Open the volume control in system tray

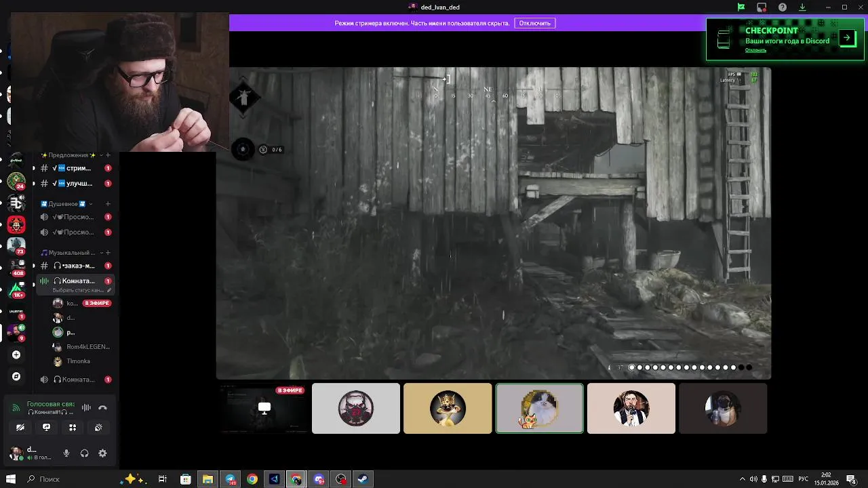pyautogui.click(x=753, y=479)
